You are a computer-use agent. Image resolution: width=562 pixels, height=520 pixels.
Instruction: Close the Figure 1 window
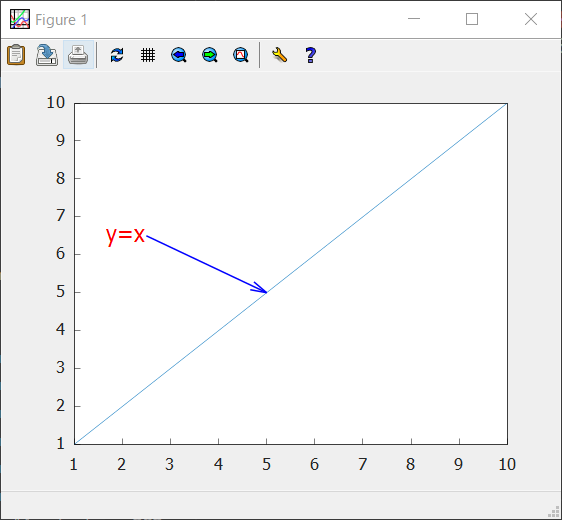click(531, 19)
